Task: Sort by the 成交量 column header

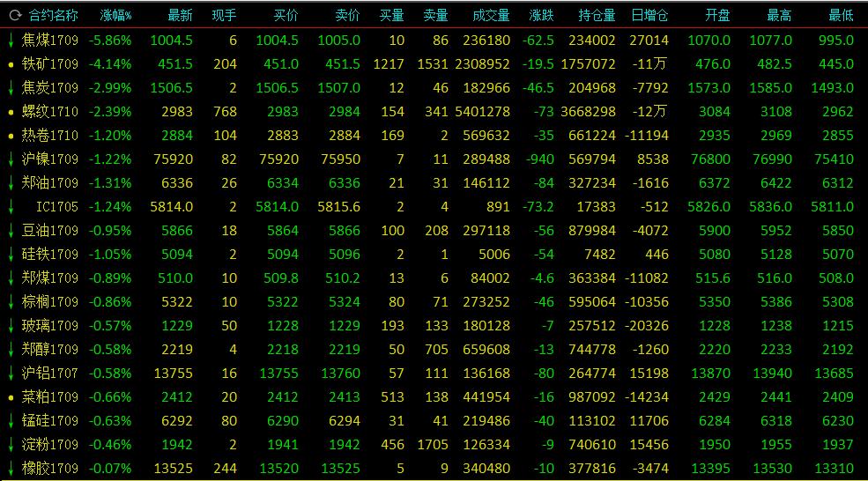Action: coord(491,16)
